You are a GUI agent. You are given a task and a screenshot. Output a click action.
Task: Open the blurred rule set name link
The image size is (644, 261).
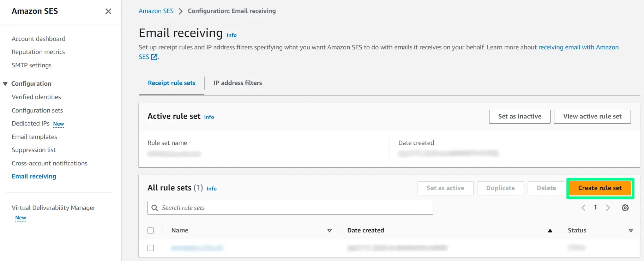click(x=197, y=248)
